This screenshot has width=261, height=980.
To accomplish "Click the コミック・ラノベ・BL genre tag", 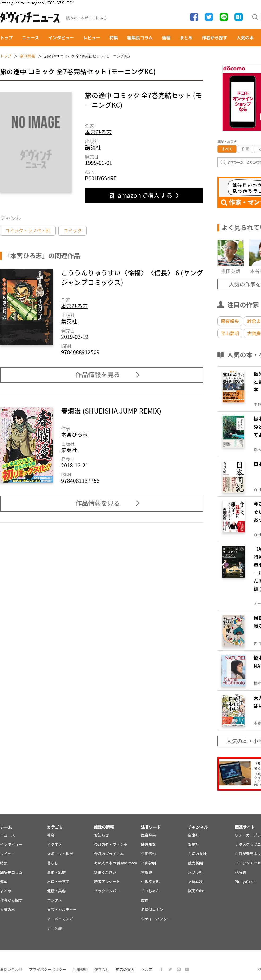I will 28,231.
